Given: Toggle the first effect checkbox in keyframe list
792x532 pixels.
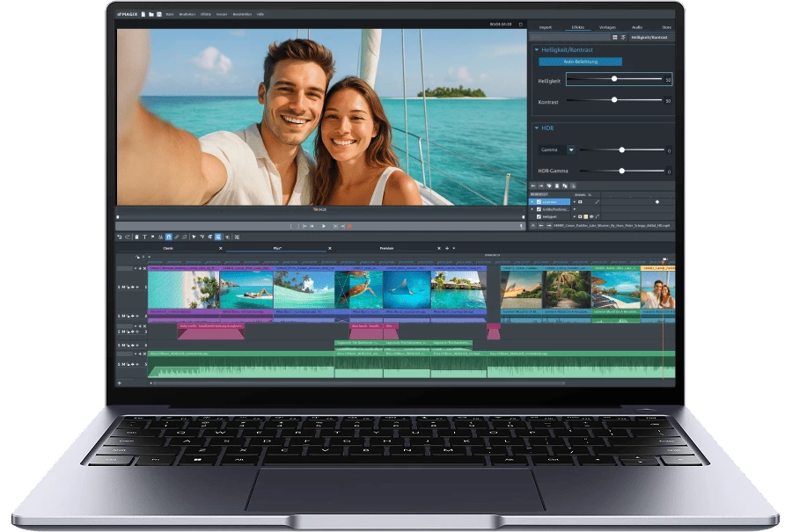Looking at the screenshot, I should (x=539, y=201).
